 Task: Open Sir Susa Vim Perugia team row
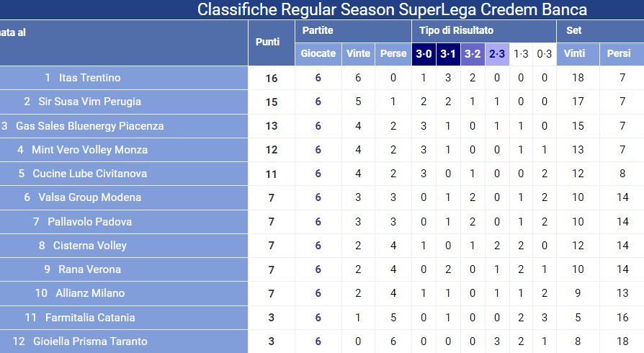click(89, 102)
